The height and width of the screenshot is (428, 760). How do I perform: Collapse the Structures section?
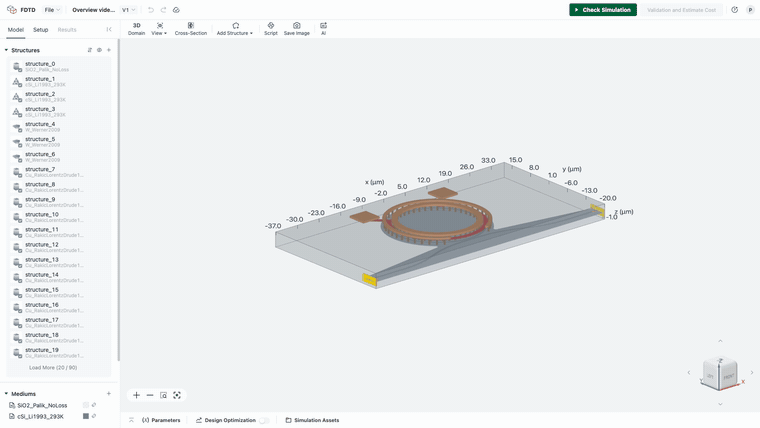(6, 50)
